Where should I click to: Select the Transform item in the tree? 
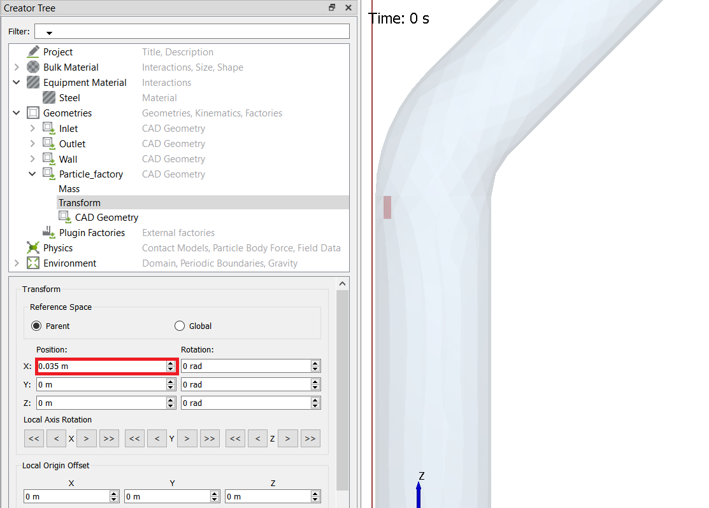[x=79, y=203]
